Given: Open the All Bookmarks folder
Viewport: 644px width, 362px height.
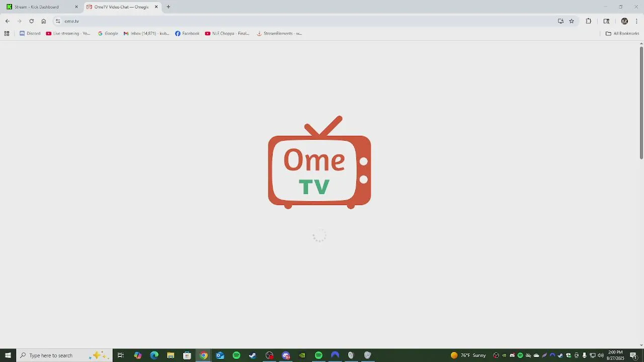Looking at the screenshot, I should pyautogui.click(x=622, y=34).
